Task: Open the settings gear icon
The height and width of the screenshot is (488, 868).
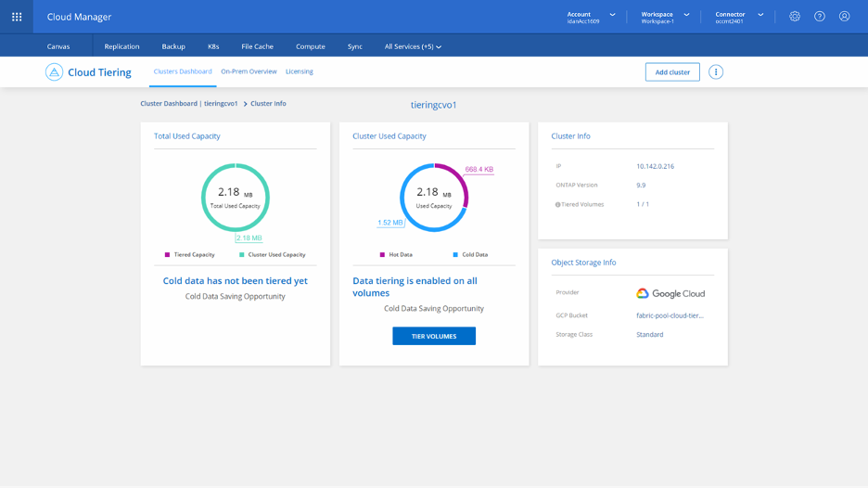Action: click(x=795, y=17)
